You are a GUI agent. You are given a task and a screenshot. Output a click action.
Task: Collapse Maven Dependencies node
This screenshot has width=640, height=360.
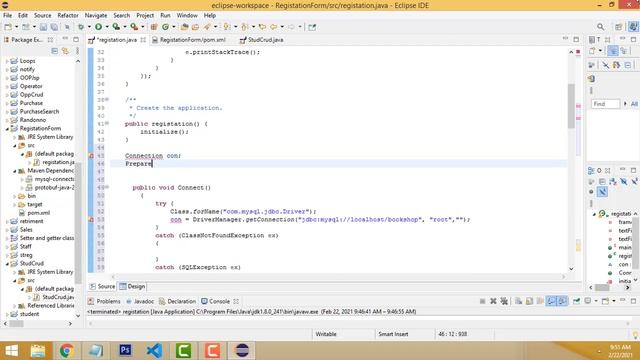(15, 171)
